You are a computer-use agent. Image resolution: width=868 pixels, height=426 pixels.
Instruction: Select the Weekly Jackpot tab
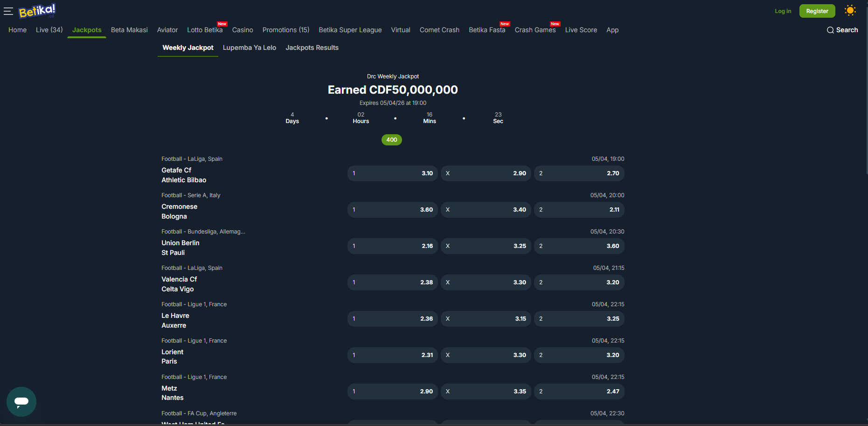[188, 48]
